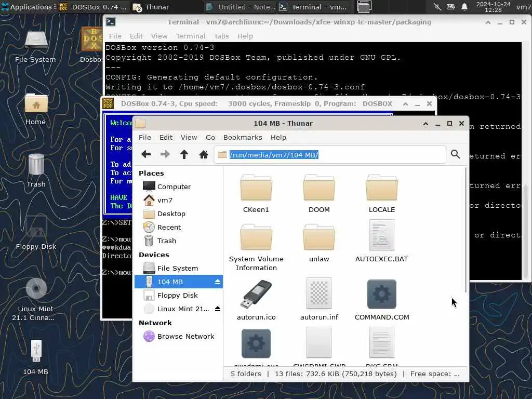The height and width of the screenshot is (399, 532).
Task: Eject the Linux Mint 21 disc
Action: 218,309
